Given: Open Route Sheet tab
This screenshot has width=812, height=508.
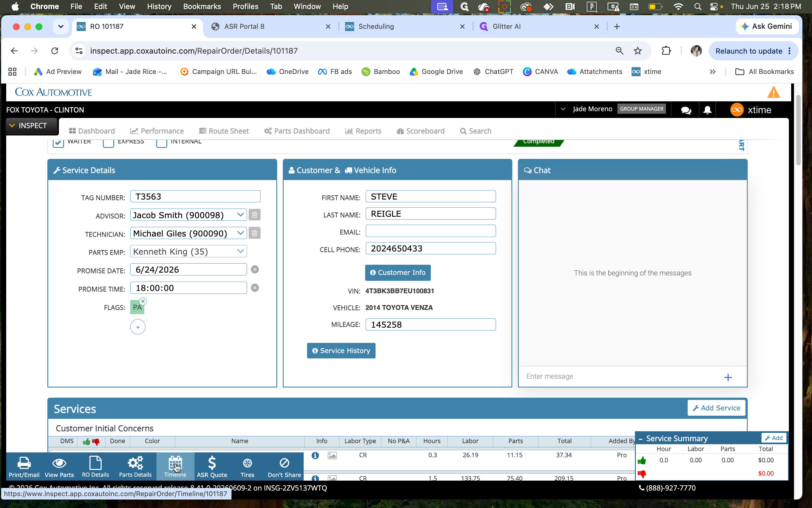Looking at the screenshot, I should (224, 131).
